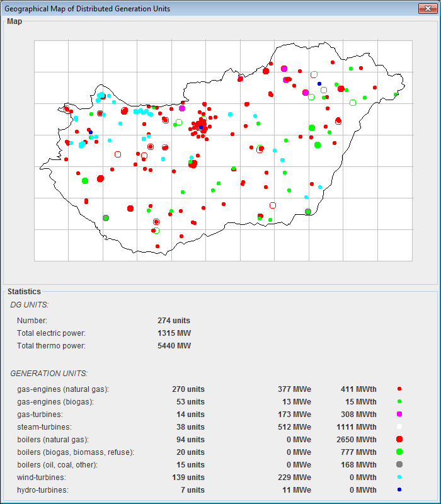441x504 pixels.
Task: Click the gray oil/coal boilers legend marker
Action: 399,464
